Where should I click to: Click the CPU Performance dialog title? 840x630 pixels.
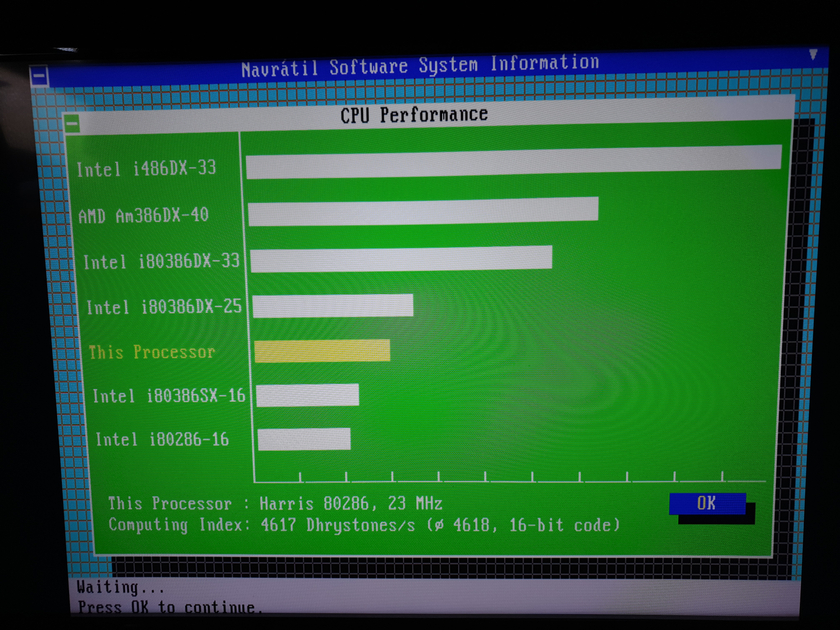[414, 115]
